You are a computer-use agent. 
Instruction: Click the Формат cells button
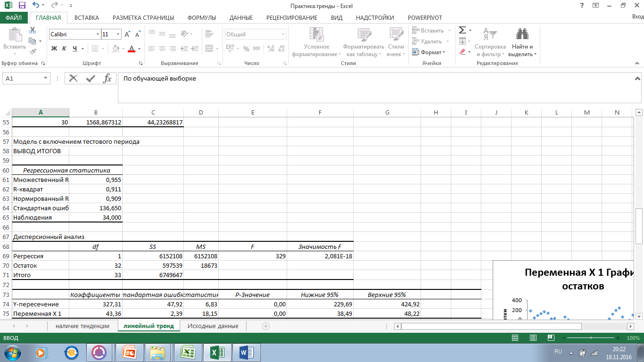pos(428,52)
